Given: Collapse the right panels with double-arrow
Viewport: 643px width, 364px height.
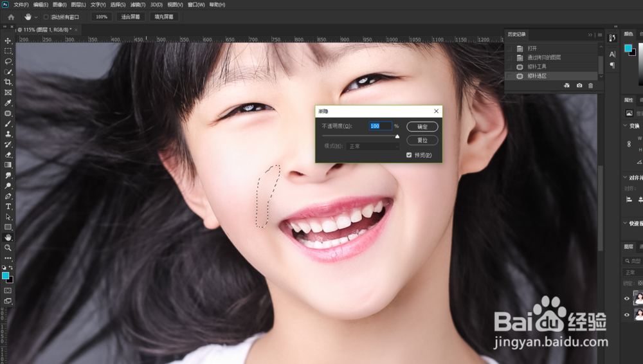Looking at the screenshot, I should (616, 26).
